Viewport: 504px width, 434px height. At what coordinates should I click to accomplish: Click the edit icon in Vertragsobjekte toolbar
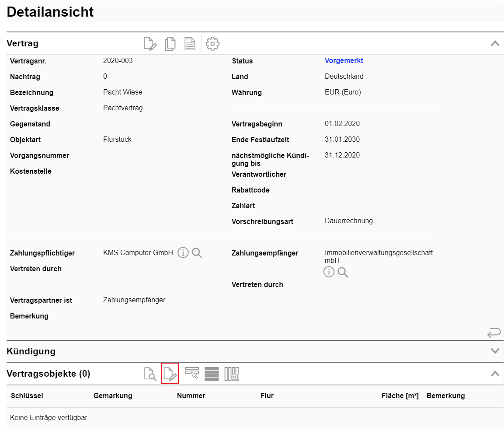click(170, 374)
